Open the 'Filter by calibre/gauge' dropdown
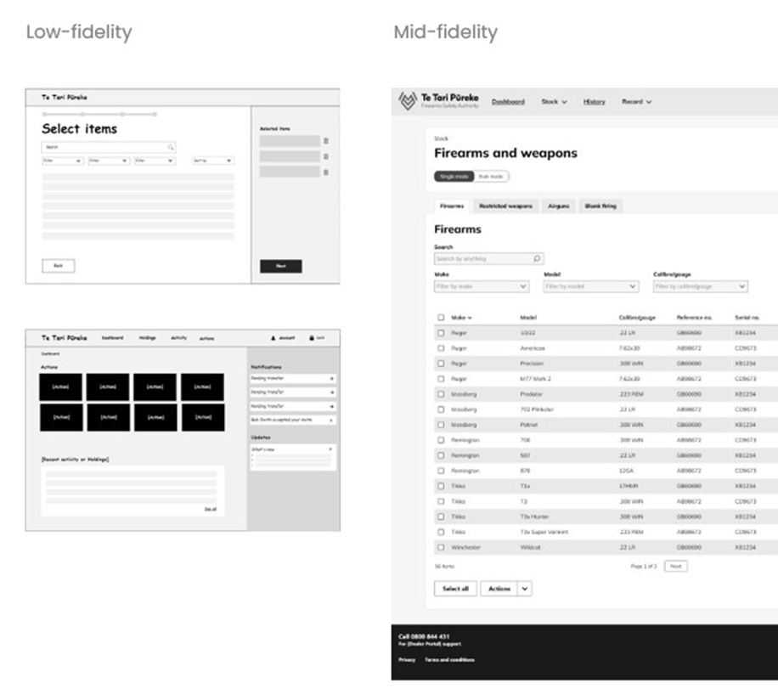778x700 pixels. tap(700, 286)
